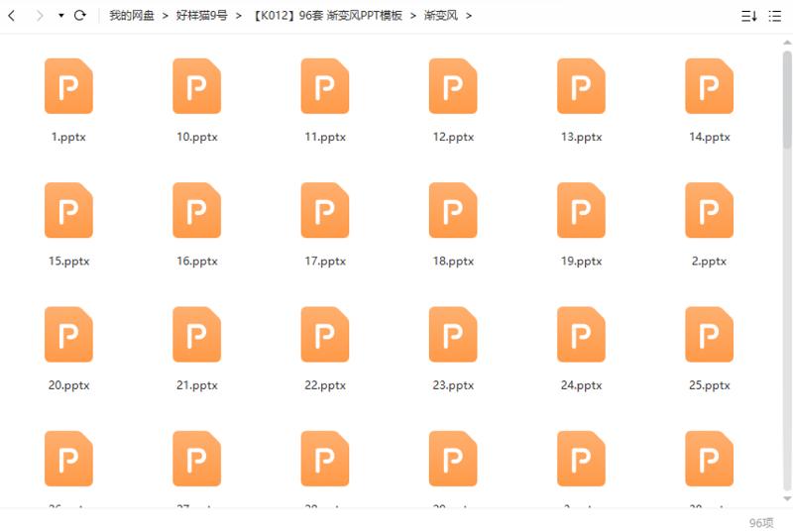Refresh the current folder listing

(80, 16)
